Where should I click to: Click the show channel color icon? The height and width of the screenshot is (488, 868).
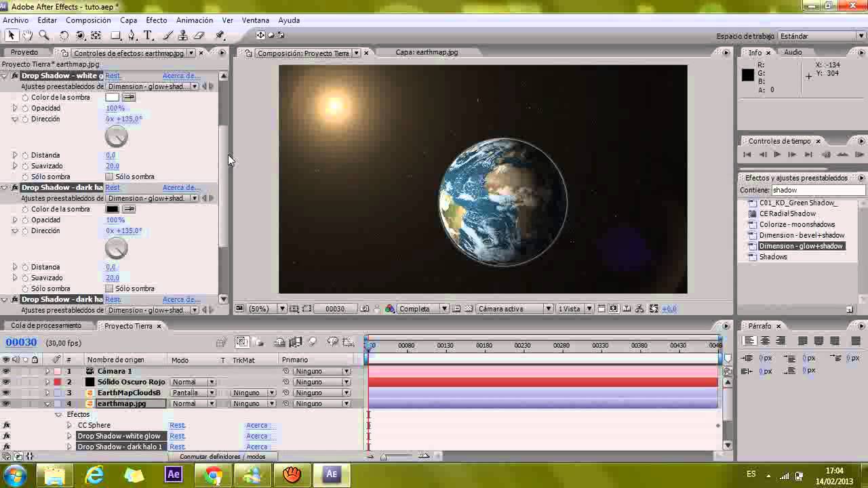tap(390, 308)
